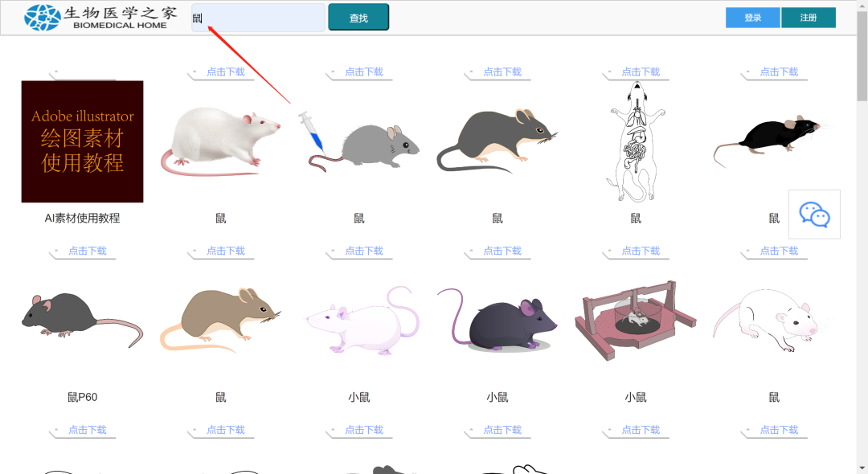Click the 鼠P60 caption label
The height and width of the screenshot is (474, 868).
coord(82,397)
